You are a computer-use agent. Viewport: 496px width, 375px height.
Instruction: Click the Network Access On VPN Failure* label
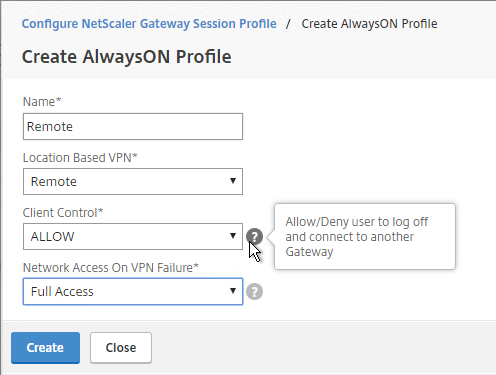[111, 268]
